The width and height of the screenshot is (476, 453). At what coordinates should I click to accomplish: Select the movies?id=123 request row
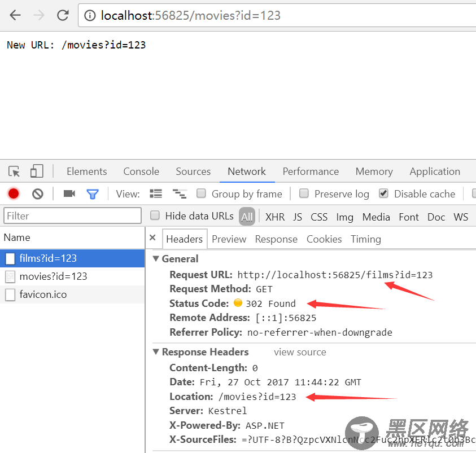point(72,276)
